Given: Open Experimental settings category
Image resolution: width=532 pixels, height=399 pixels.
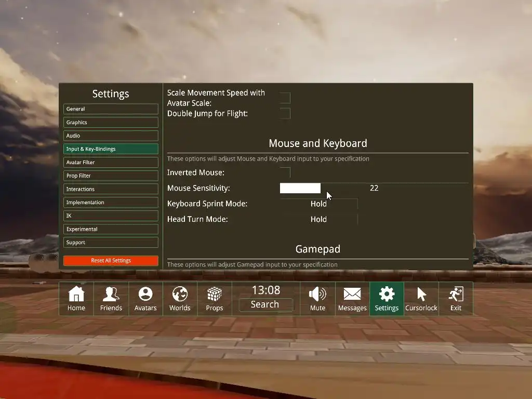Looking at the screenshot, I should tap(111, 229).
